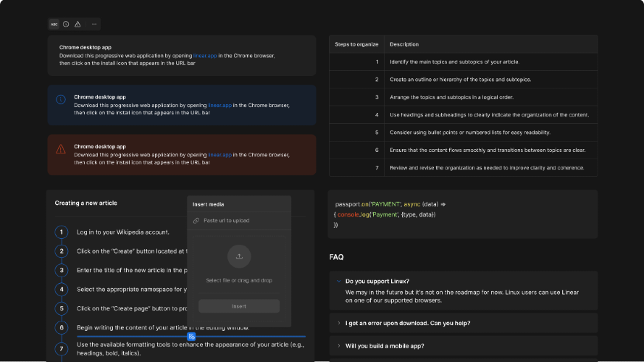Click into Paste url to upload field
644x362 pixels.
[x=239, y=221]
